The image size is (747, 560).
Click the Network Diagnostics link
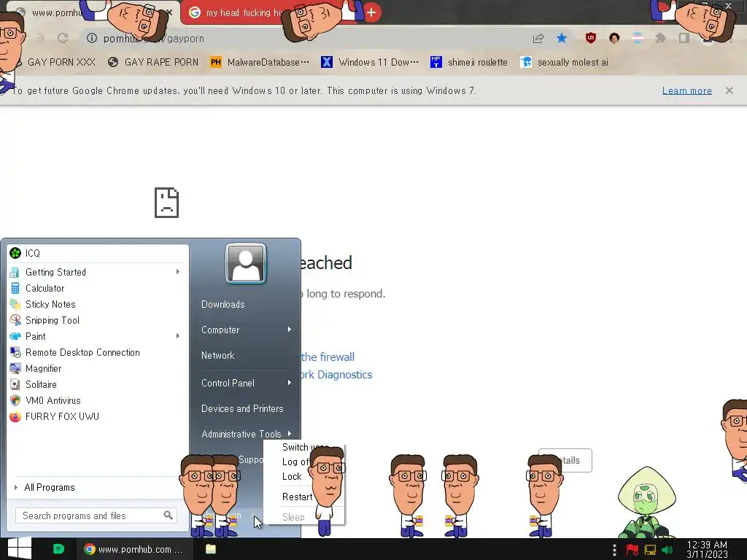(336, 375)
